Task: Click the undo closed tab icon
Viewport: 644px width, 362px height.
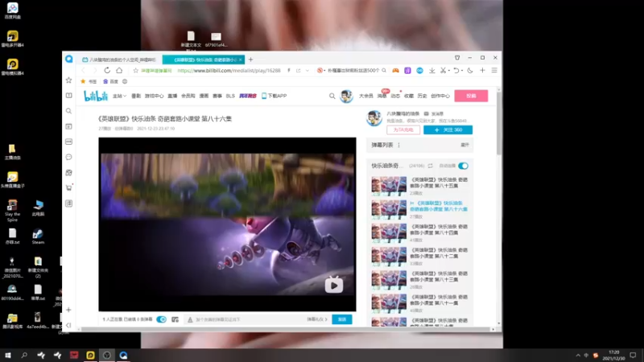Action: (x=456, y=71)
